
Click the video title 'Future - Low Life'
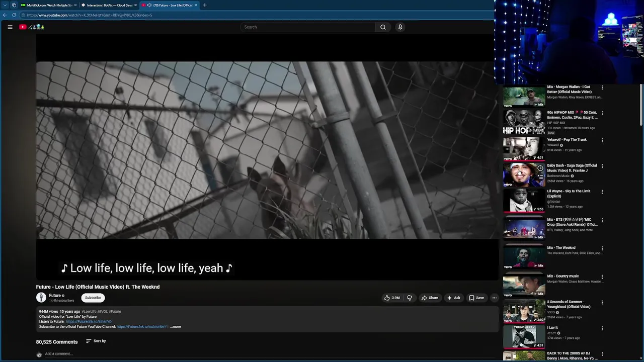pos(98,287)
